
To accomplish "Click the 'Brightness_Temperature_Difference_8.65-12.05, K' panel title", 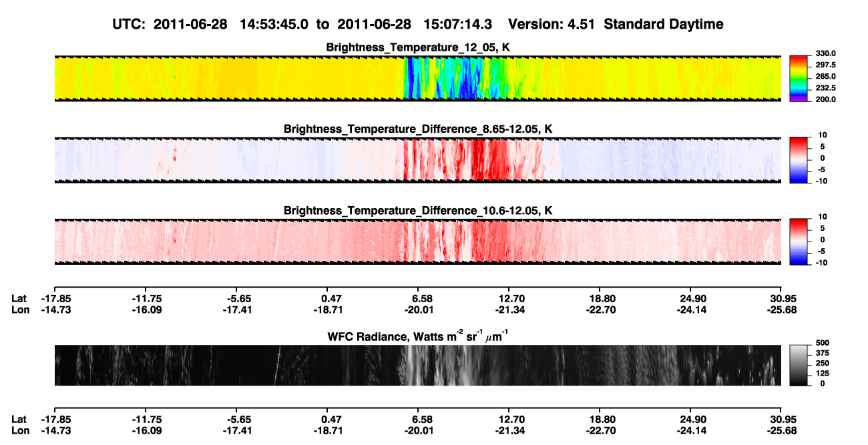I will [x=418, y=129].
